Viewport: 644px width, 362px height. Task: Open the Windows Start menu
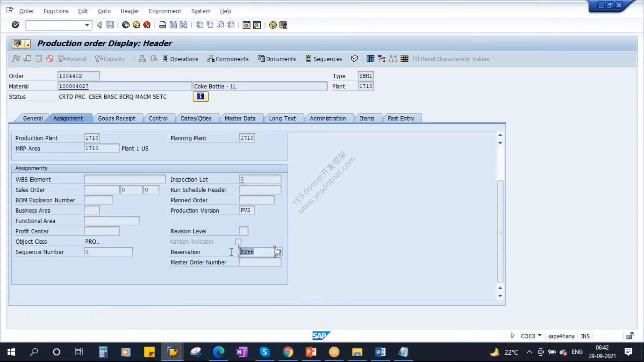(x=11, y=352)
